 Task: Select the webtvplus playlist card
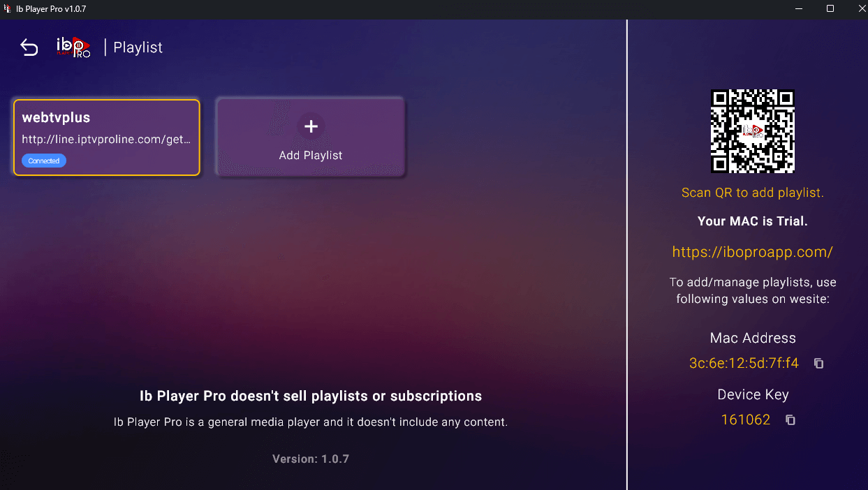[106, 137]
